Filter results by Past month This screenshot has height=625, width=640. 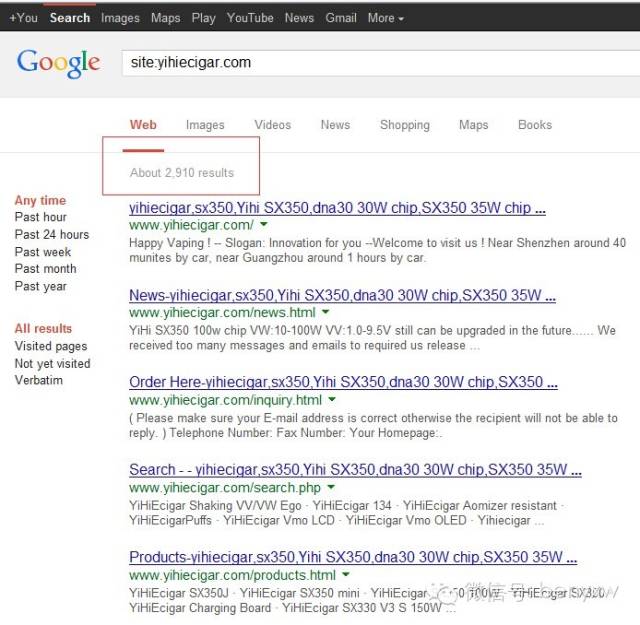(45, 269)
